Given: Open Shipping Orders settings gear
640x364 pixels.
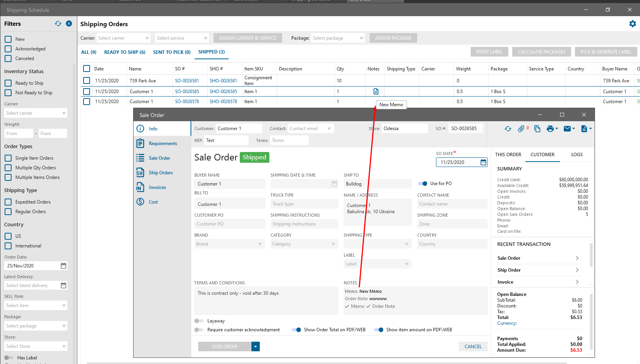Looking at the screenshot, I should tap(633, 24).
